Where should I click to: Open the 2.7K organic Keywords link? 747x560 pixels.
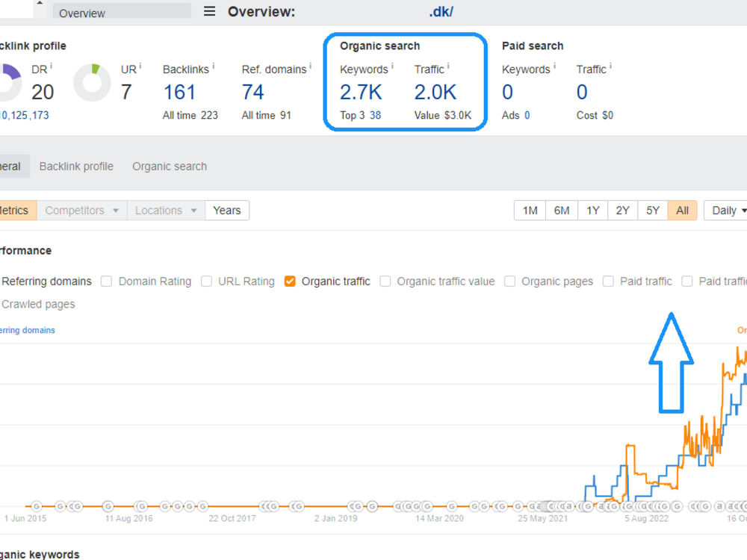click(361, 93)
